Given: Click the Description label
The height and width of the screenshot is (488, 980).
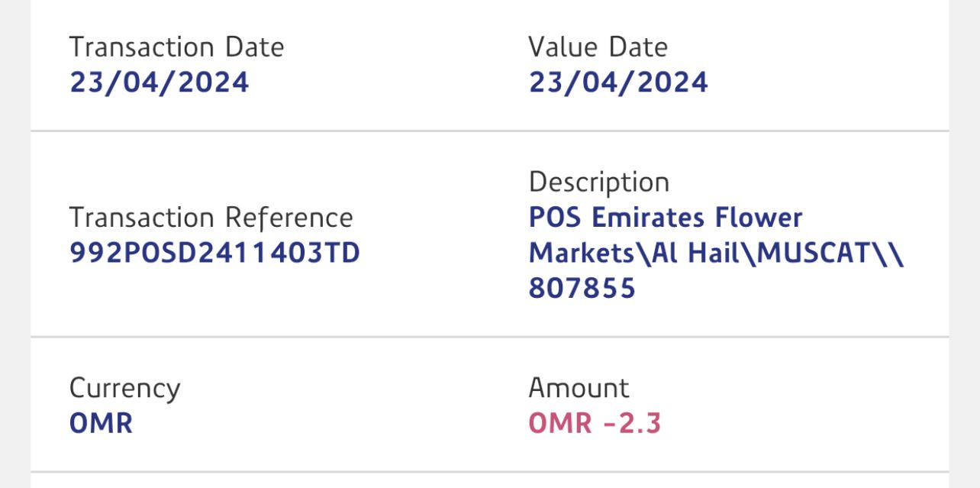Looking at the screenshot, I should coord(598,183).
